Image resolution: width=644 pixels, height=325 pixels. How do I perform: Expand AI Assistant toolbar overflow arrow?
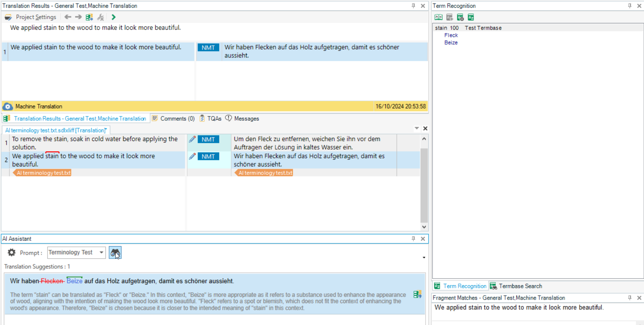(x=424, y=257)
